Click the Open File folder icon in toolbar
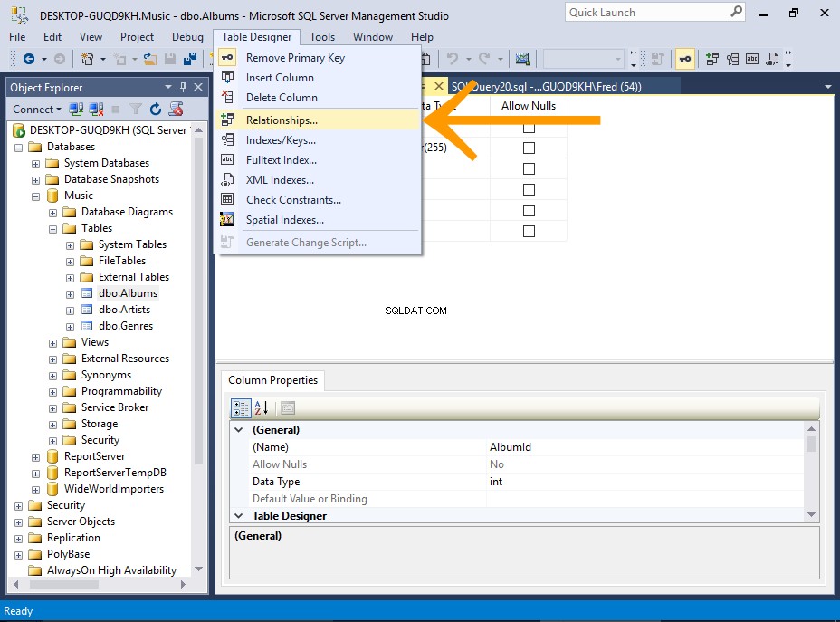 [150, 59]
